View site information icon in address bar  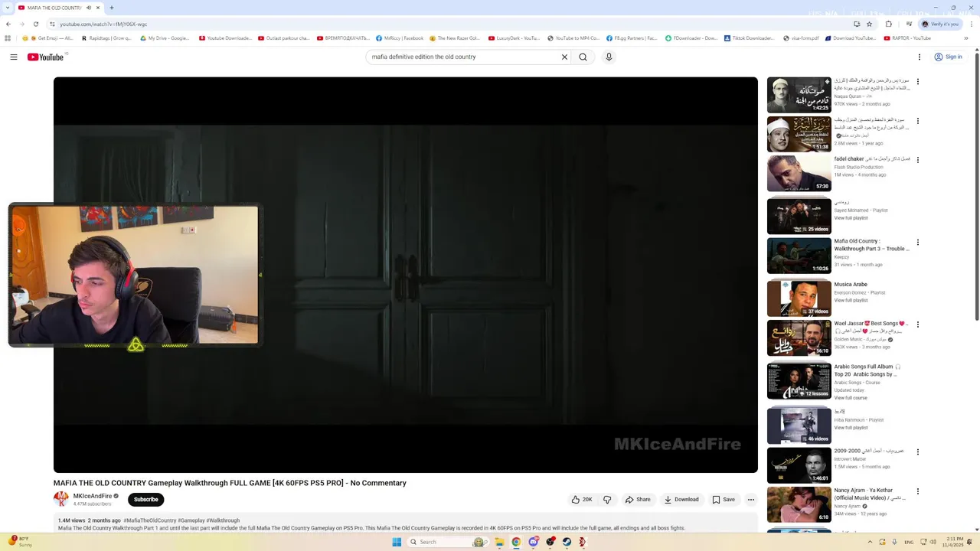coord(52,24)
